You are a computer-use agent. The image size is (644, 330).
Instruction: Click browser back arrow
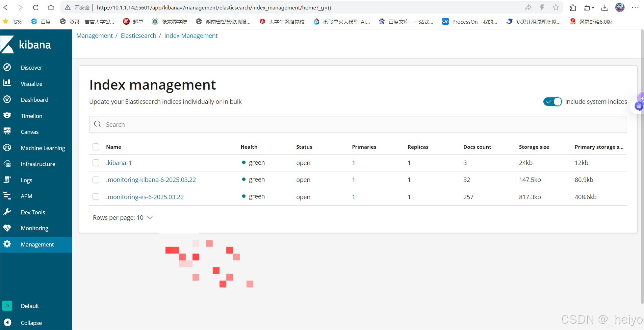(6, 7)
